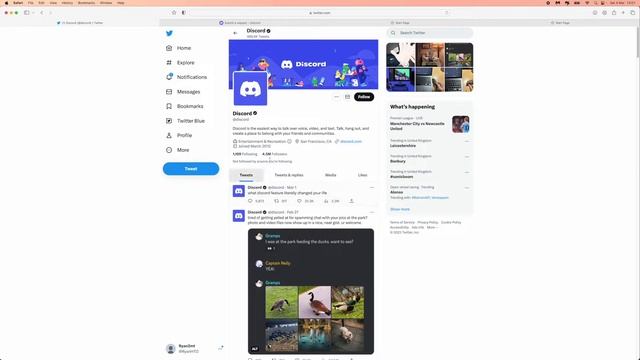Switch to the second Safari tab
Viewport: 640px width, 360px height.
tap(240, 23)
